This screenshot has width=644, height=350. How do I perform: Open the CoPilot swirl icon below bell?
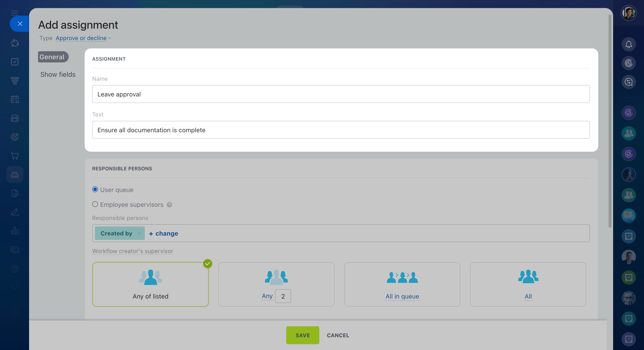tap(629, 63)
